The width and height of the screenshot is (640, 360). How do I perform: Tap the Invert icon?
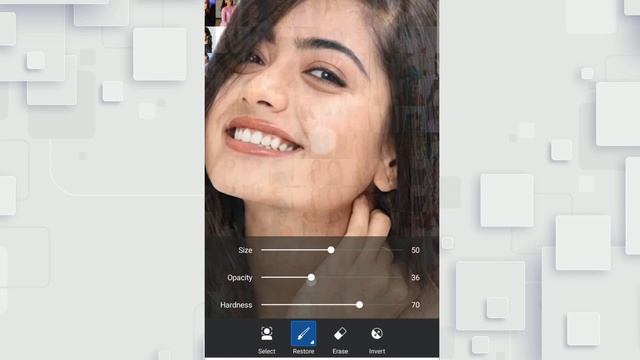pyautogui.click(x=377, y=333)
